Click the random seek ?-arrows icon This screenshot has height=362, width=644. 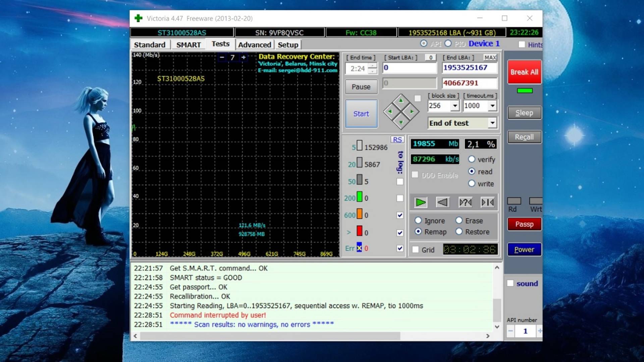click(465, 202)
